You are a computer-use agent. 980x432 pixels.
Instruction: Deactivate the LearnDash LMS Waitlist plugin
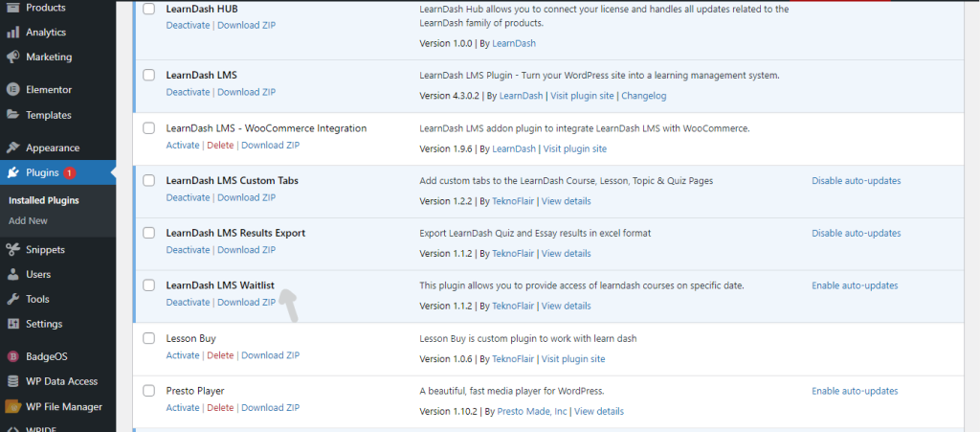pos(189,303)
